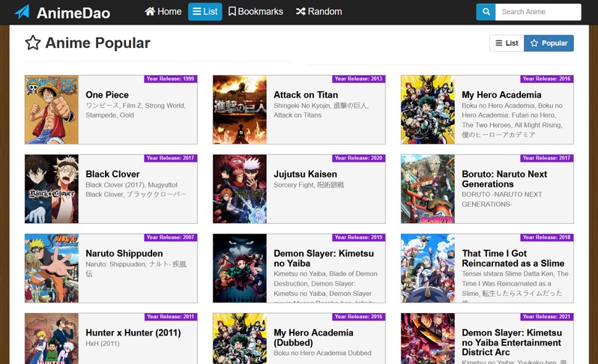Open the Black Clover title link

coord(112,175)
